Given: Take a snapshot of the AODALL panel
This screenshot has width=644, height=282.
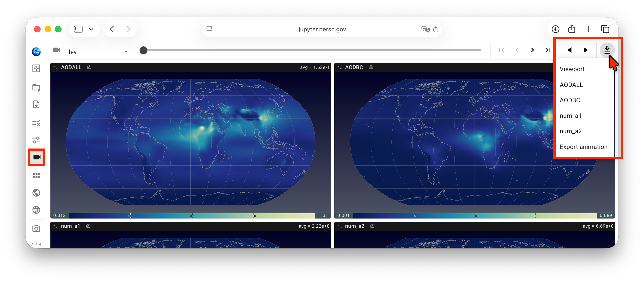Looking at the screenshot, I should (x=89, y=67).
